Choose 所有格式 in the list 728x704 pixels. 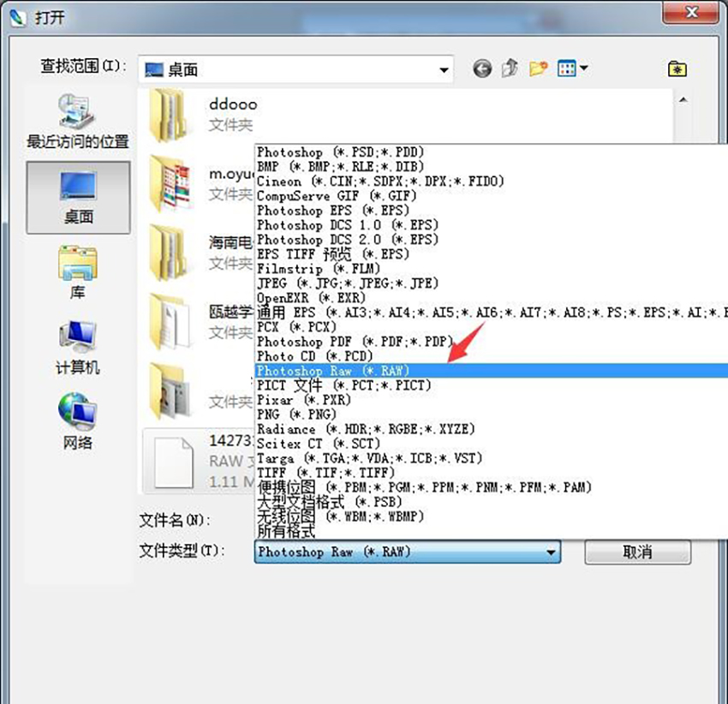[x=492, y=531]
